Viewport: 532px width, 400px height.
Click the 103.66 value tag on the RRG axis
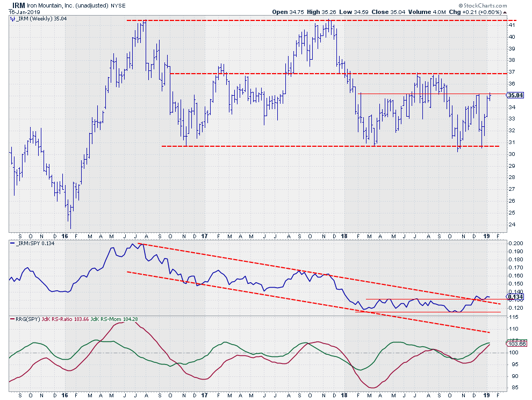pos(516,344)
